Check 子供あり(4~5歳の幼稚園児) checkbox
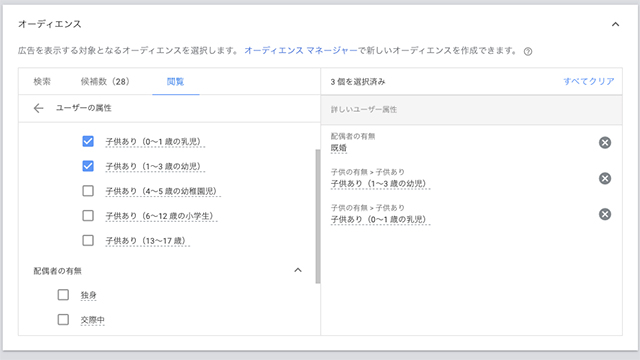Viewport: 640px width, 360px height. point(88,191)
